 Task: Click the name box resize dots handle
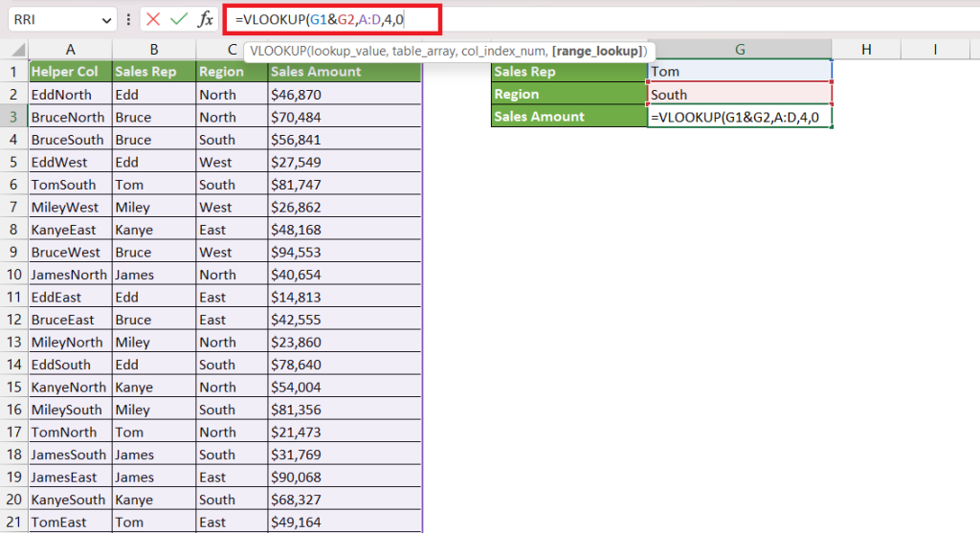[129, 19]
